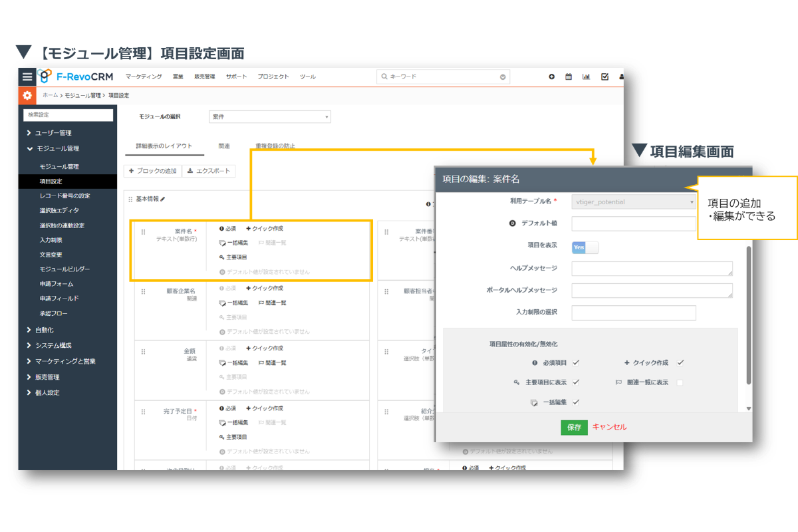Open the モジュールの選択 dropdown

point(269,117)
